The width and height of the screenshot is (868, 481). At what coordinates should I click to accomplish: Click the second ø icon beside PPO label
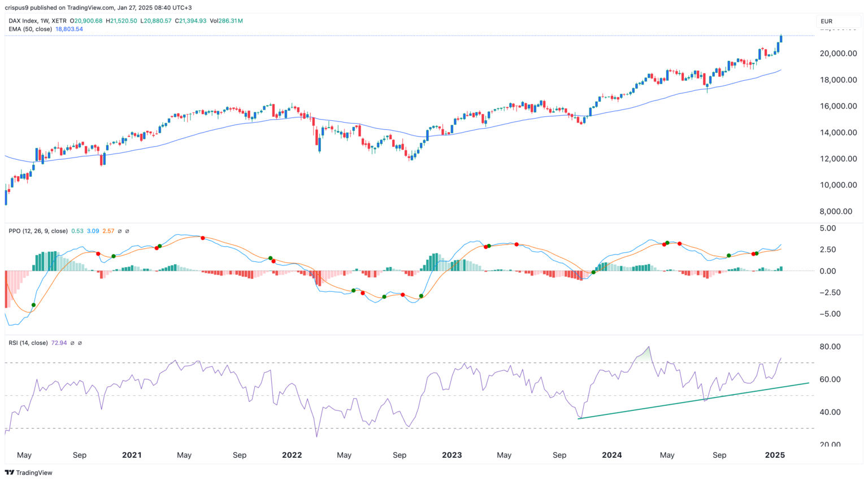[127, 231]
